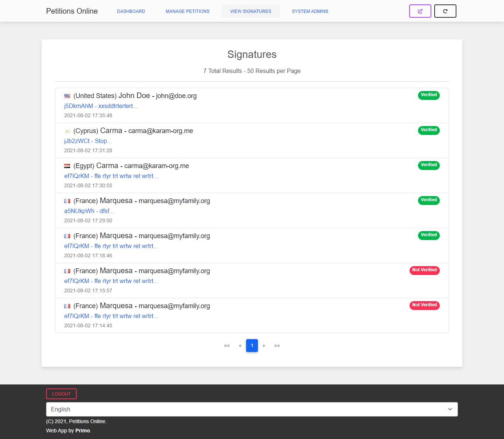Go to next page with single-right arrow
Viewport: 504px width, 439px height.
click(x=264, y=346)
